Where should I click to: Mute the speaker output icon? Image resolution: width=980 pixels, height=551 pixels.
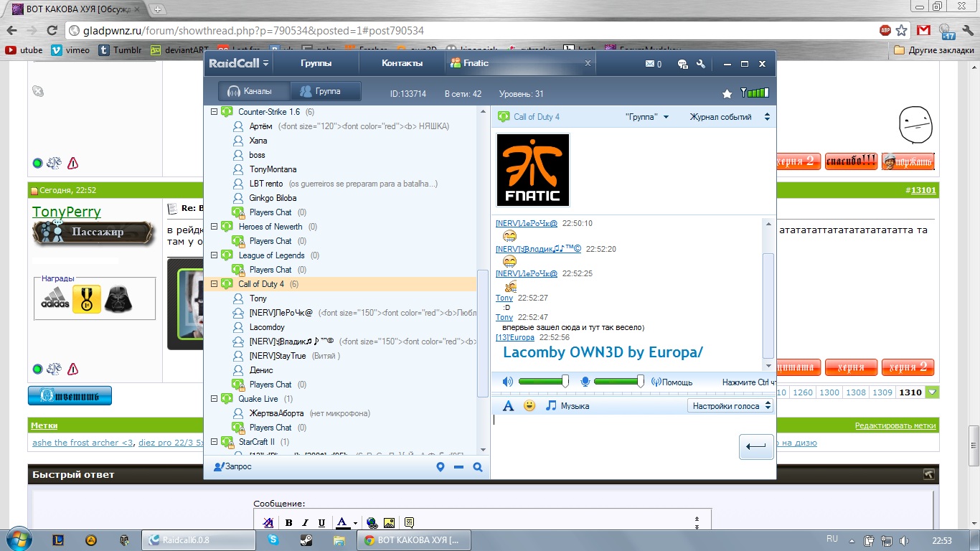(508, 382)
